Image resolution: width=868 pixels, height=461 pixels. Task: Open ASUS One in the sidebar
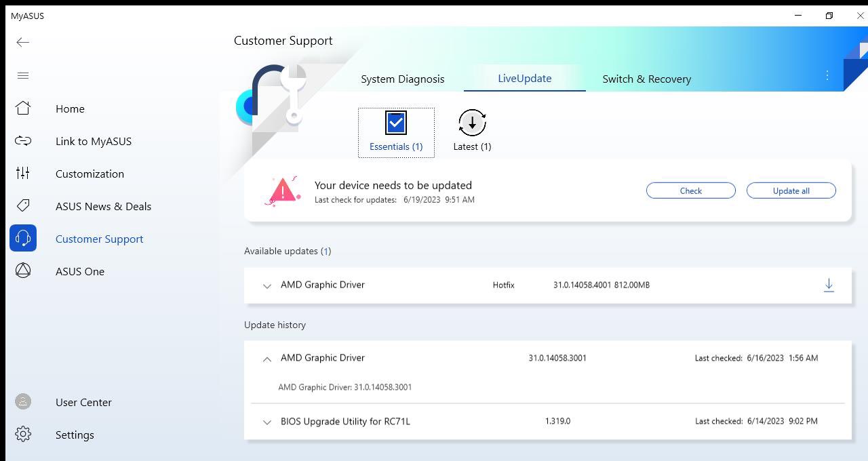point(80,271)
